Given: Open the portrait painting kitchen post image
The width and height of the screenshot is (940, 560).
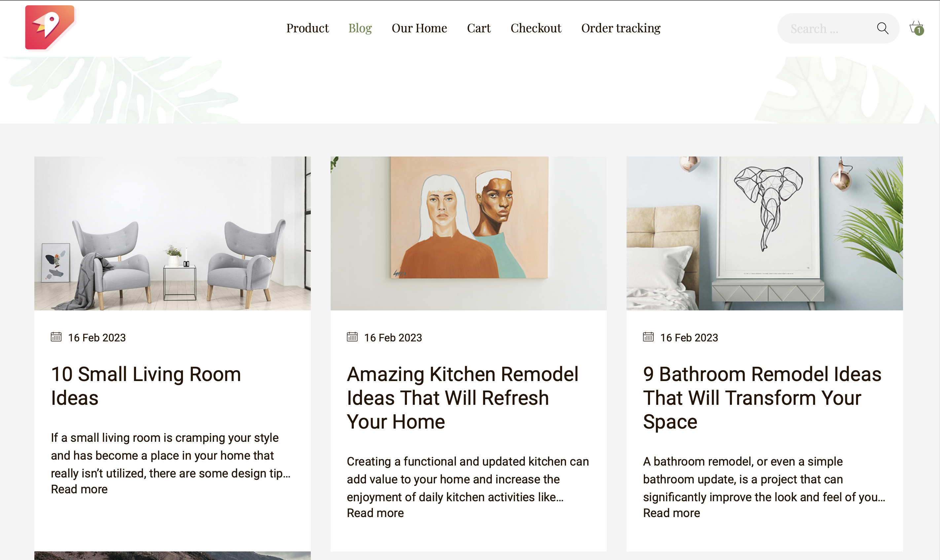Looking at the screenshot, I should (x=468, y=233).
